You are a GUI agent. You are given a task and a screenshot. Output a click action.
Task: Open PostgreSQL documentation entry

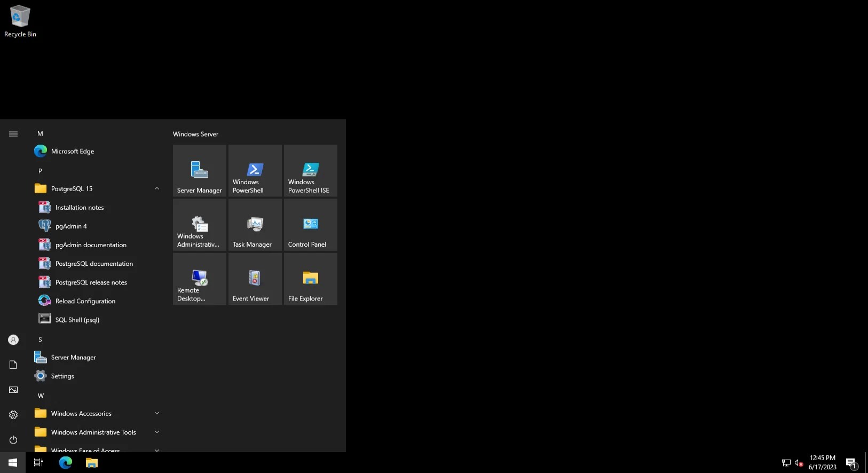point(96,264)
